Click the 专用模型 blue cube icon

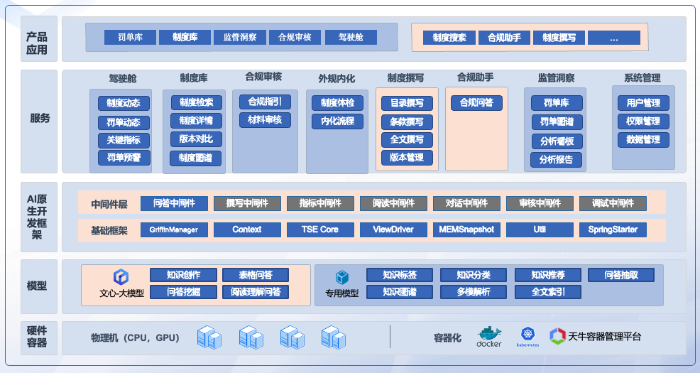[342, 277]
